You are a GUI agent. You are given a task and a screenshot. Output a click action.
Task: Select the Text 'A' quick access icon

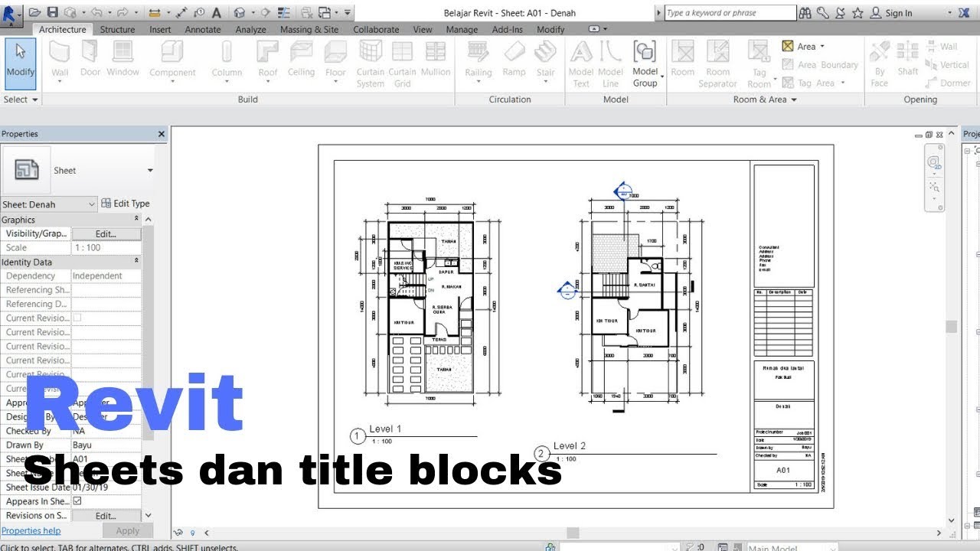tap(217, 12)
